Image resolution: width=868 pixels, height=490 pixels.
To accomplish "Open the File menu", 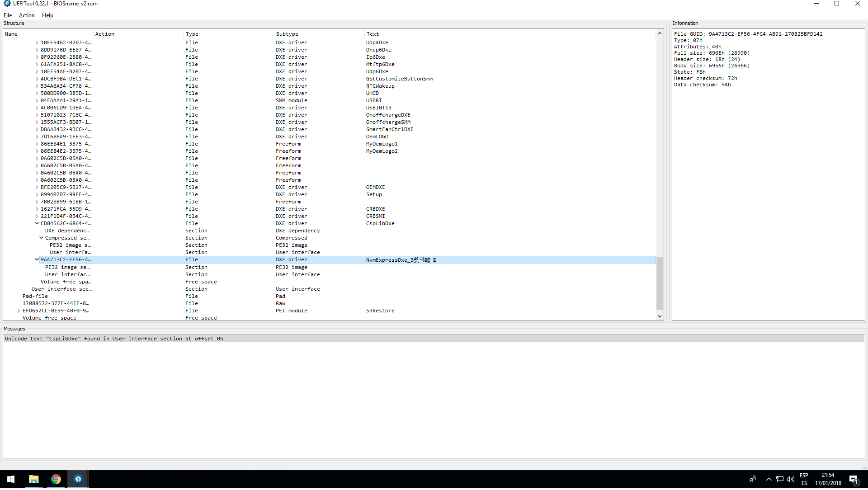I will pyautogui.click(x=8, y=15).
